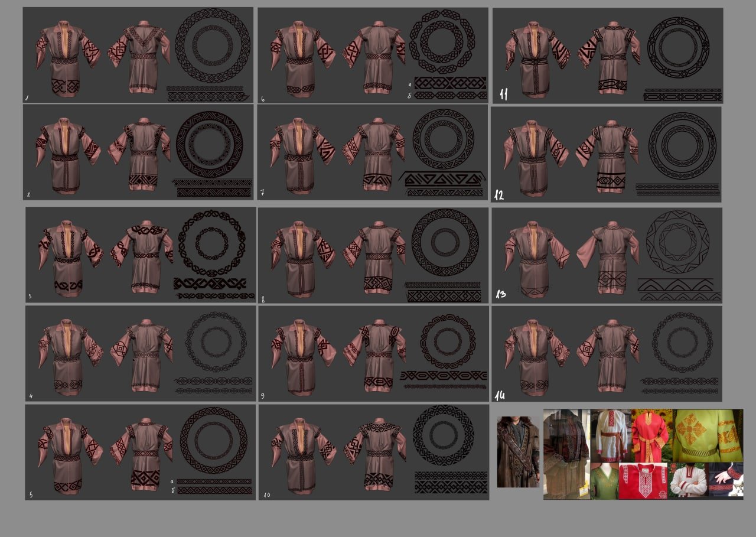Click border strip "a" in variant 5
The width and height of the screenshot is (756, 537).
(x=214, y=481)
